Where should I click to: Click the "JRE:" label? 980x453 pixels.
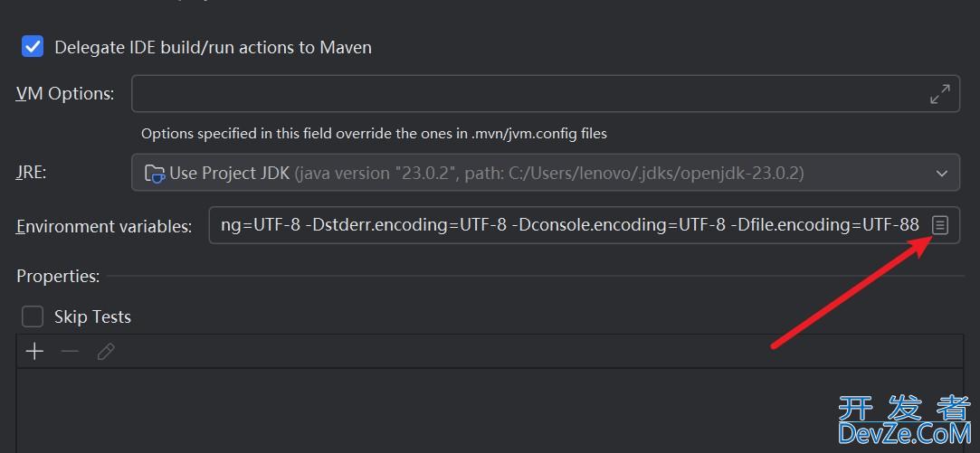point(31,173)
